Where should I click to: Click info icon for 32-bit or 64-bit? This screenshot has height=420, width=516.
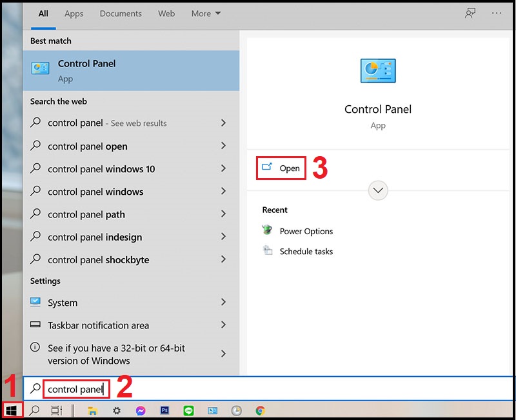click(35, 347)
